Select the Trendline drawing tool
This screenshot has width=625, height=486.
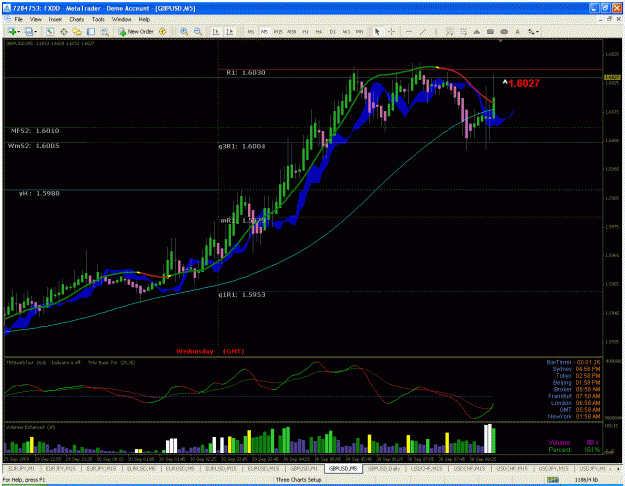[422, 31]
